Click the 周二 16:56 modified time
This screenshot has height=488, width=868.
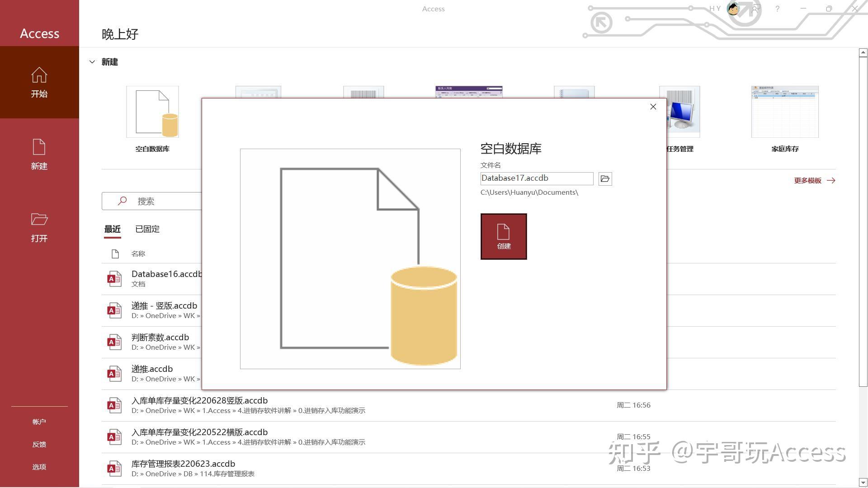point(633,405)
